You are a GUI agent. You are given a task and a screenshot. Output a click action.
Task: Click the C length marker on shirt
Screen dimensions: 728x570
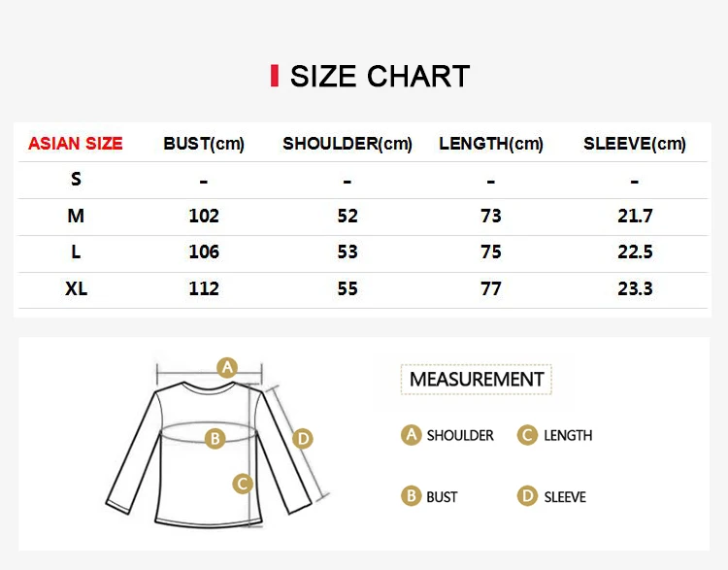[x=244, y=484]
